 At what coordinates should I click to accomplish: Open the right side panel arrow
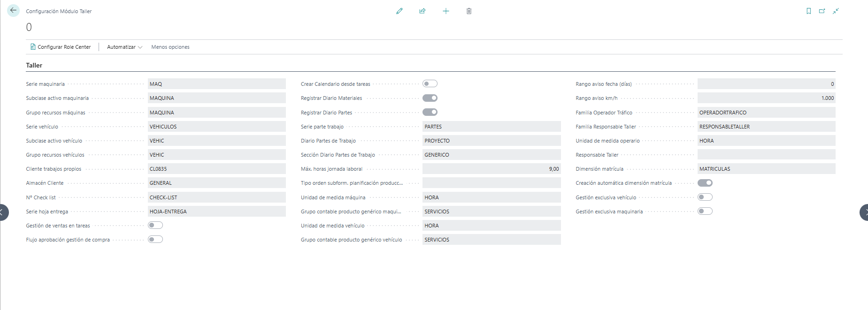(x=864, y=212)
